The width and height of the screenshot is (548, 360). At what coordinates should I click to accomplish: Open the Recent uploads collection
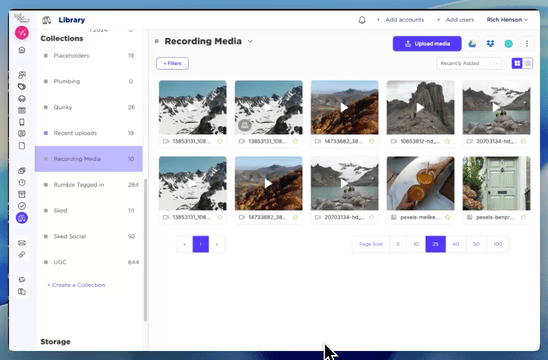point(89,133)
